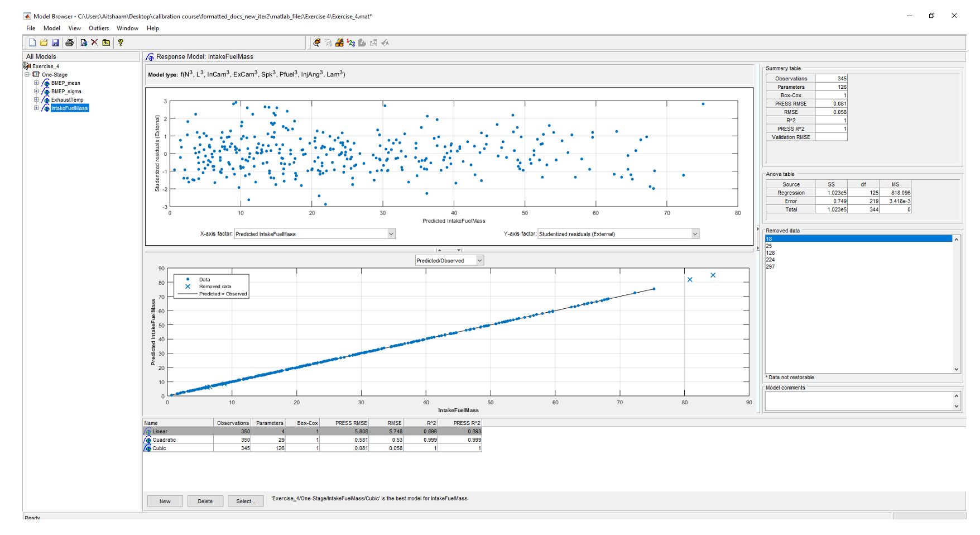The image size is (980, 535).
Task: Select the Linear model row
Action: (x=313, y=432)
